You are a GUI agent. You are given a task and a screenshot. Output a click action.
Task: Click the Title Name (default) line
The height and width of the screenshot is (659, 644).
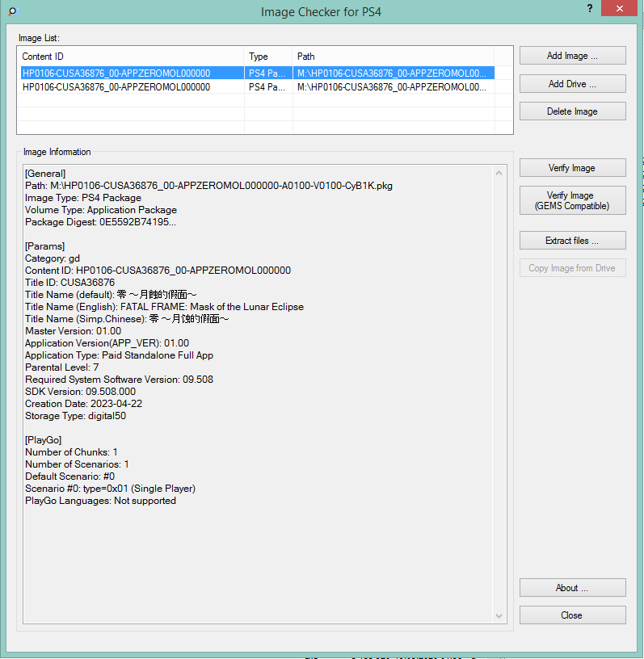pyautogui.click(x=111, y=295)
